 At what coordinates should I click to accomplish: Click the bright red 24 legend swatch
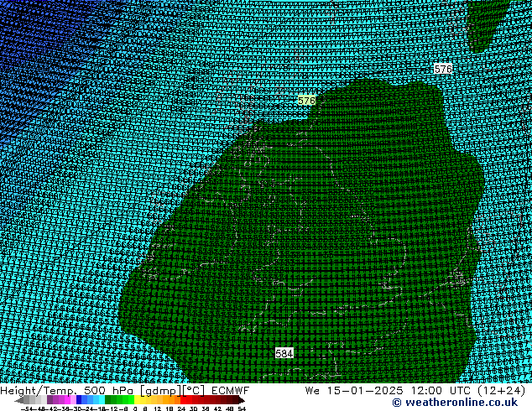point(183,399)
